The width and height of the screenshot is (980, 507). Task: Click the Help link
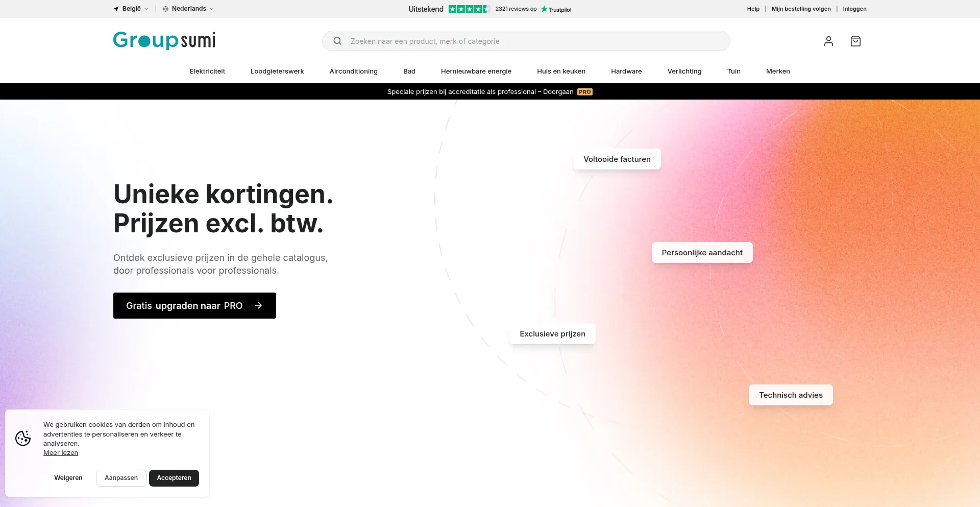point(753,9)
